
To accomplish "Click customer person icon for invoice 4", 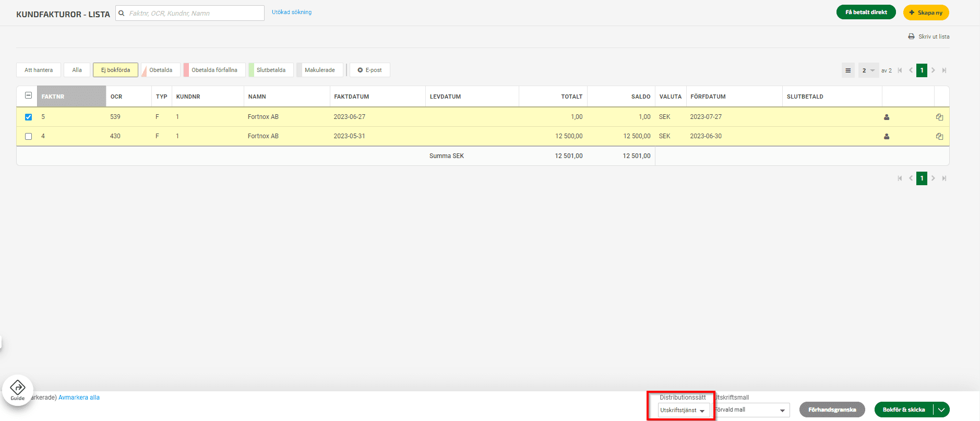I will (887, 137).
